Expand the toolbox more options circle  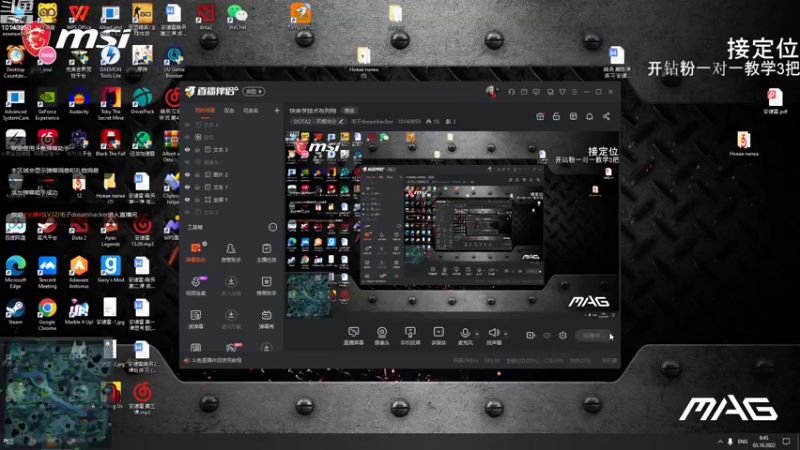(x=273, y=227)
